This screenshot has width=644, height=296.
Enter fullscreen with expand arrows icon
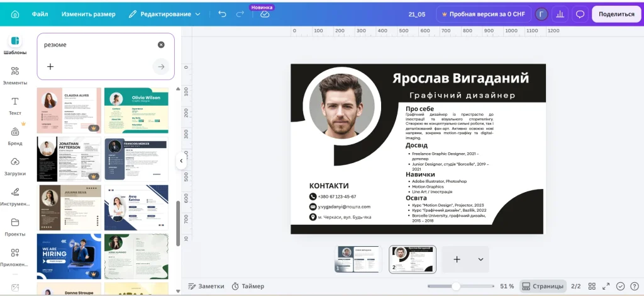click(x=606, y=286)
